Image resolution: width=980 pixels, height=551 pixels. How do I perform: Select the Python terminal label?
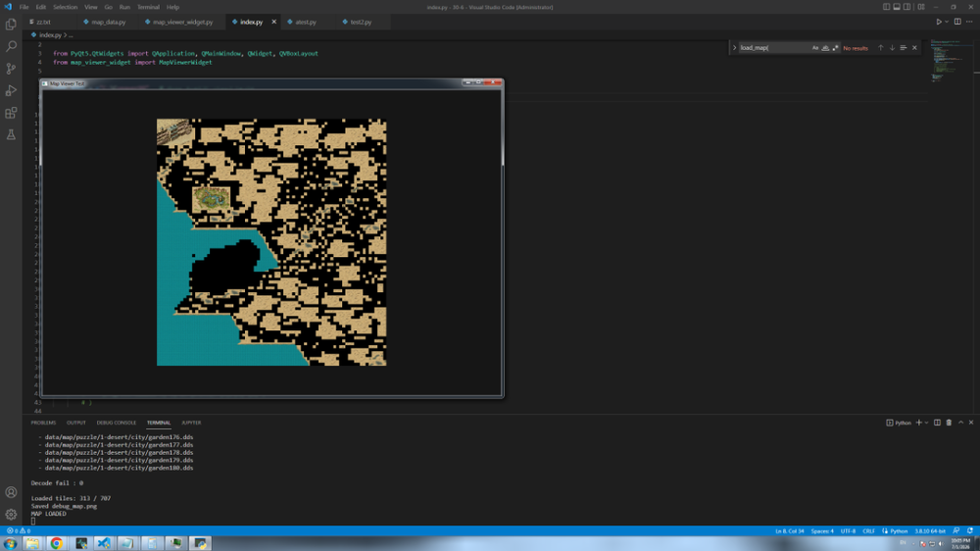[x=899, y=423]
